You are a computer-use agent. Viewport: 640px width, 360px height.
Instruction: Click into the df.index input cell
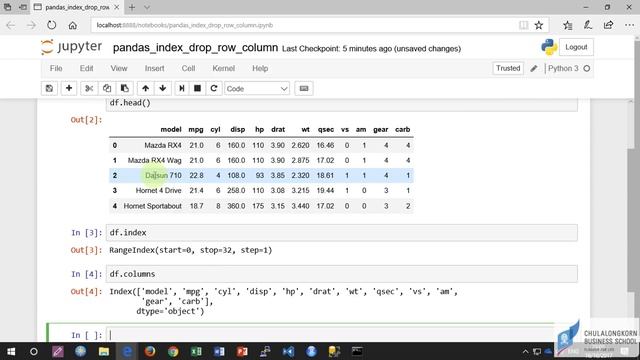tap(341, 233)
